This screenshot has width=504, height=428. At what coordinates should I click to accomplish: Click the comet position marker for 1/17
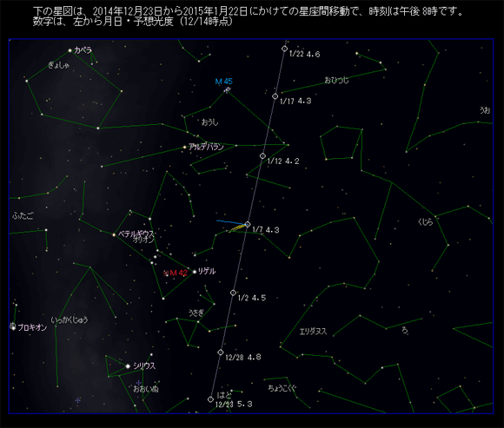click(275, 96)
